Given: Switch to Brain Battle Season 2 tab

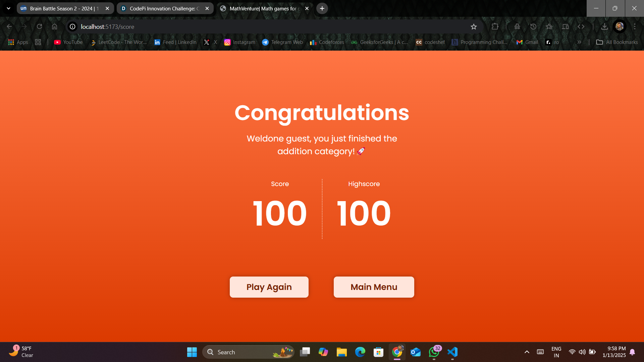Looking at the screenshot, I should coord(64,8).
